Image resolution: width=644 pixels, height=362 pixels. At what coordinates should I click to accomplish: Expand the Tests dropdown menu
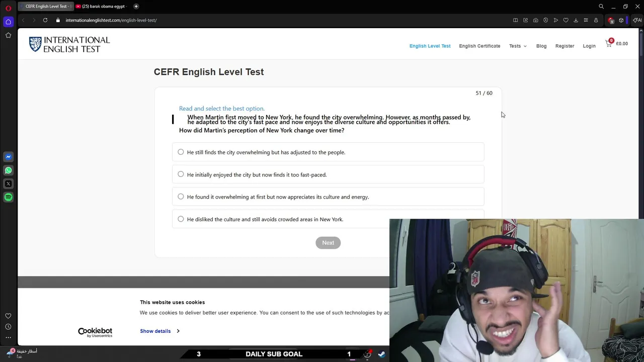coord(518,46)
